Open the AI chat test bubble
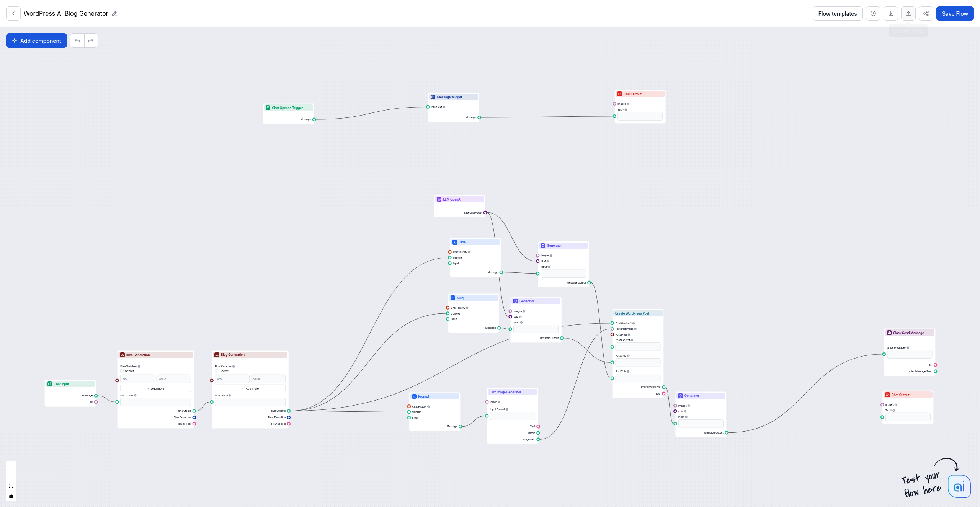Viewport: 980px width, 507px height. pyautogui.click(x=959, y=486)
